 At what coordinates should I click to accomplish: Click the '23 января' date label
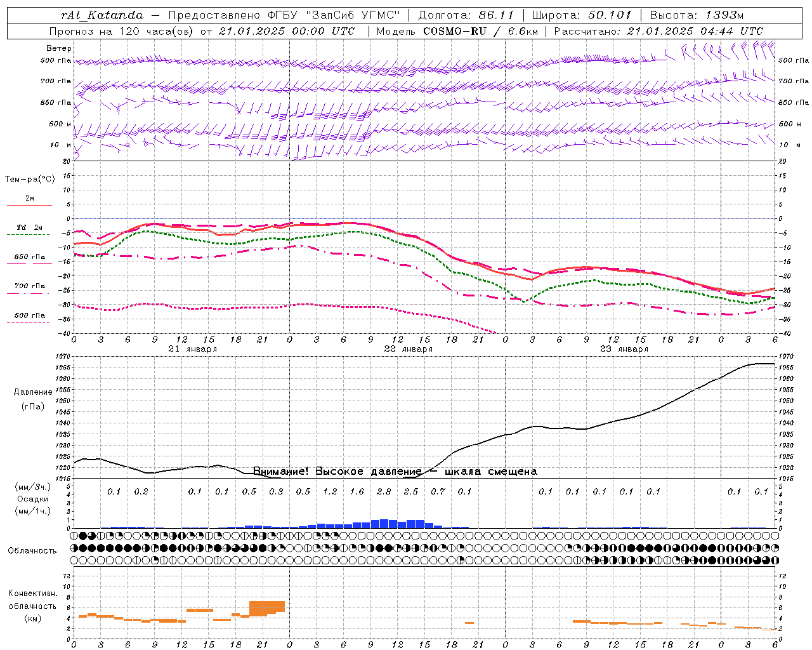[624, 348]
